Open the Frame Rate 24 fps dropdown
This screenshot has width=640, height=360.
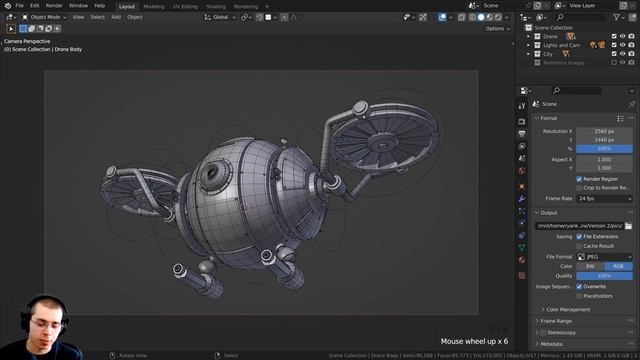[x=604, y=198]
